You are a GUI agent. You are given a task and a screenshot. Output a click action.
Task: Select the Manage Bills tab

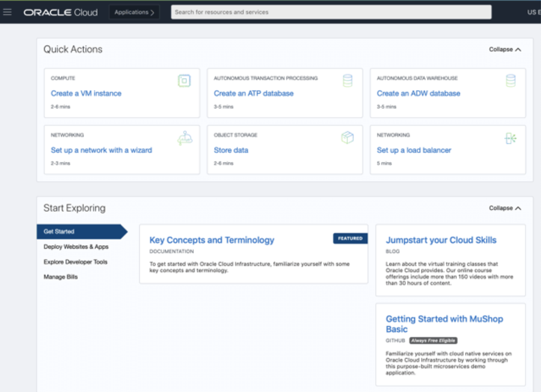60,277
